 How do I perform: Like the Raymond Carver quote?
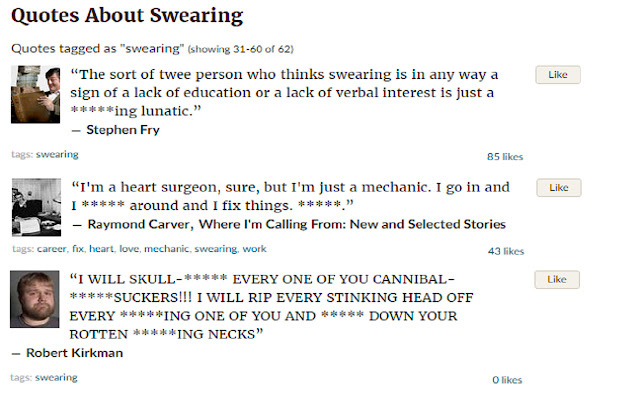click(x=558, y=188)
